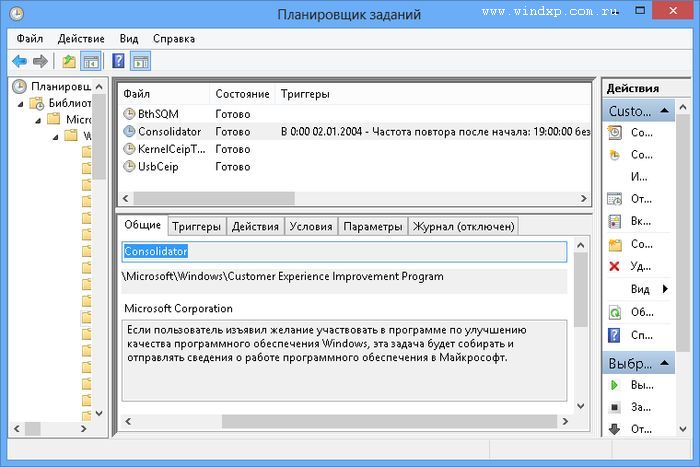Open the Вид submenu in Actions pane

(x=650, y=289)
